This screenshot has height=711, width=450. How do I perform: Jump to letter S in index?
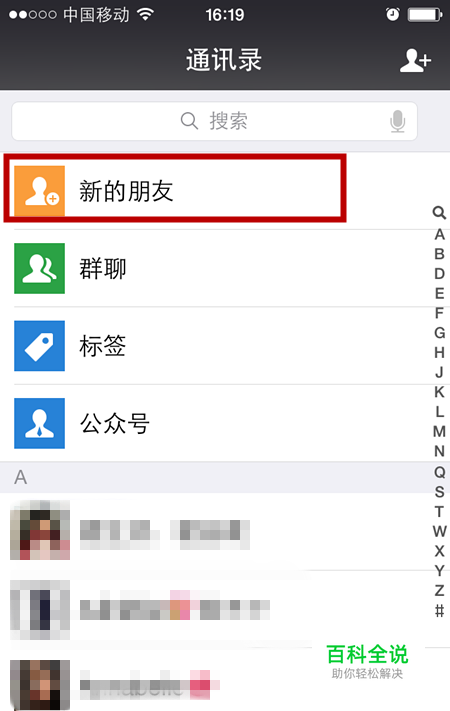coord(439,492)
